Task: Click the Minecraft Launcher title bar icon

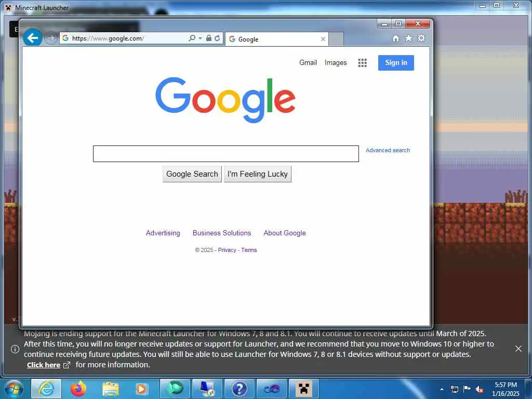Action: [8, 7]
